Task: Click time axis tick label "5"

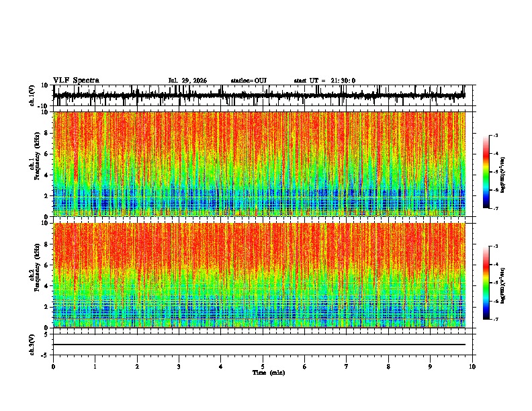Action: tap(263, 367)
